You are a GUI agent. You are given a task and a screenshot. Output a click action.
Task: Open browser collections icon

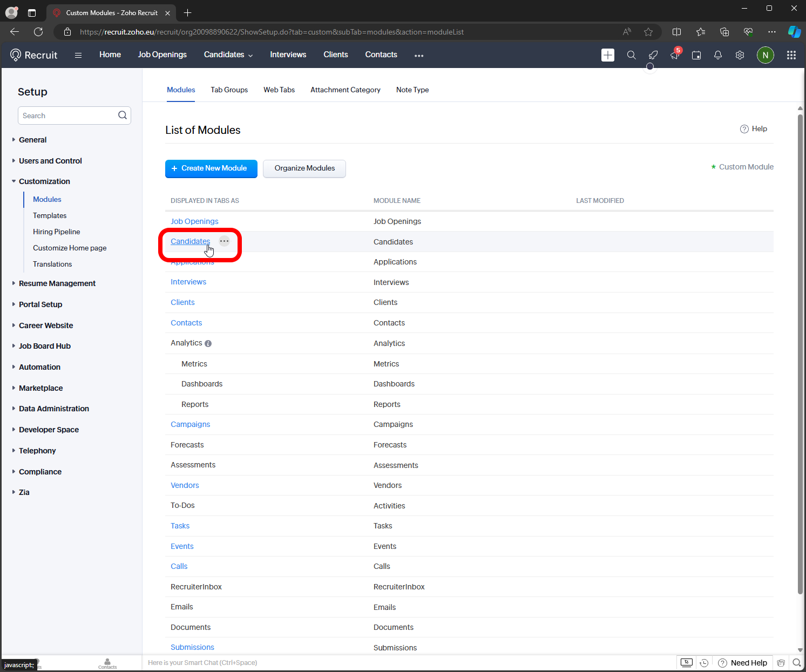[724, 32]
